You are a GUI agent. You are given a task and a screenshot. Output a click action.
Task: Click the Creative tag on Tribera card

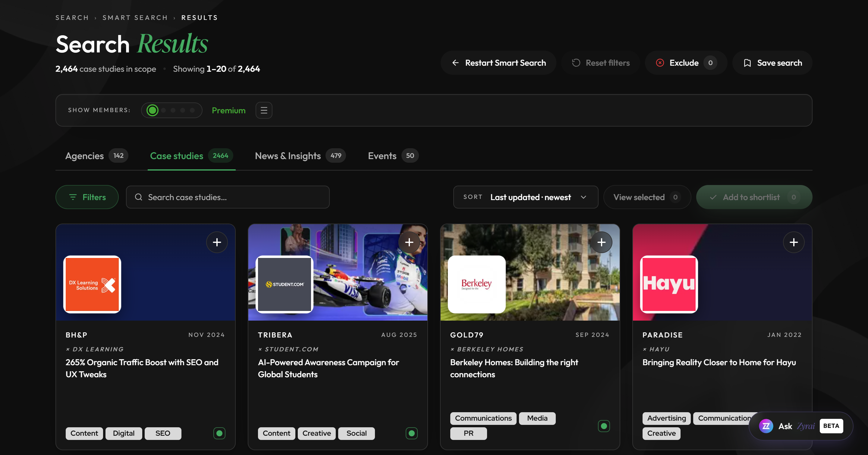[316, 433]
